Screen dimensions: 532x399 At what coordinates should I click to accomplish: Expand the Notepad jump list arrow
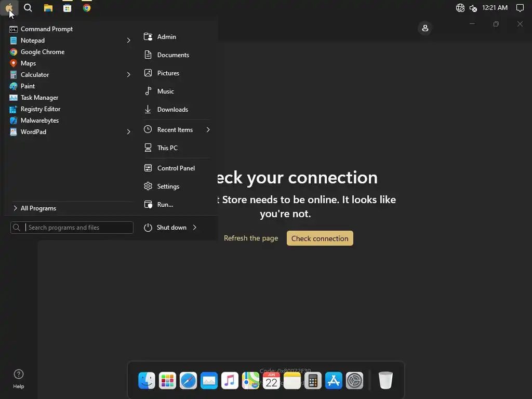click(129, 41)
